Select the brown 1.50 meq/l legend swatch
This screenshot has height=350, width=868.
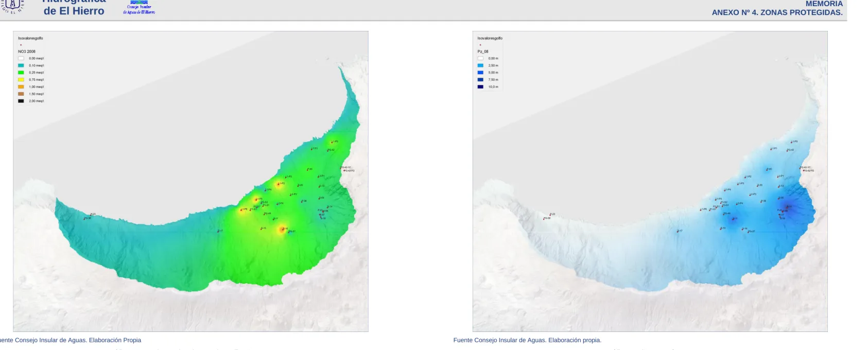(x=21, y=94)
